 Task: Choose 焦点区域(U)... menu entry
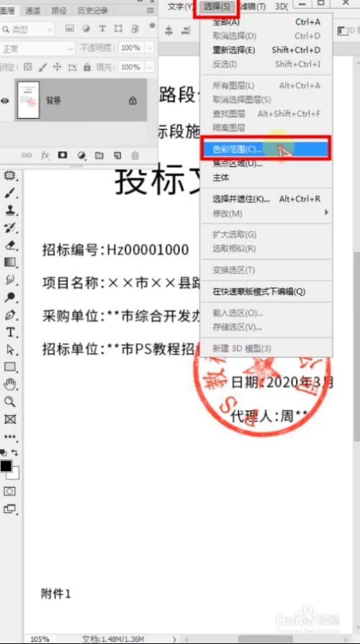tap(266, 164)
